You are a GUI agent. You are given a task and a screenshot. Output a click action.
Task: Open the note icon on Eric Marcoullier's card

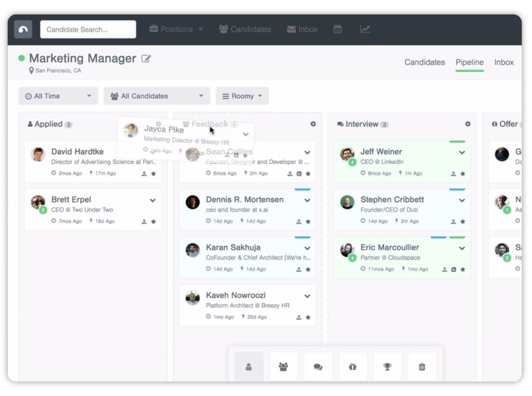454,269
